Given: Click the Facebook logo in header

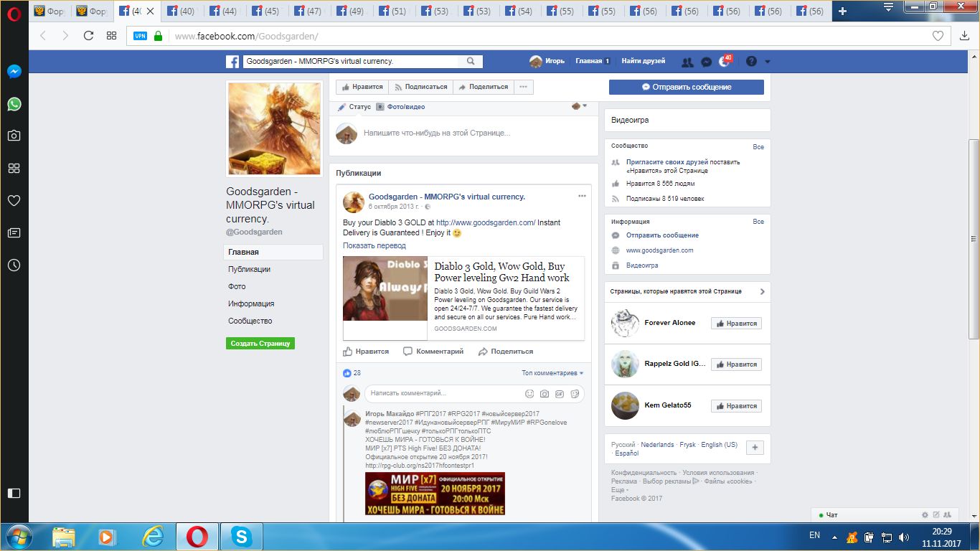Looking at the screenshot, I should [232, 62].
